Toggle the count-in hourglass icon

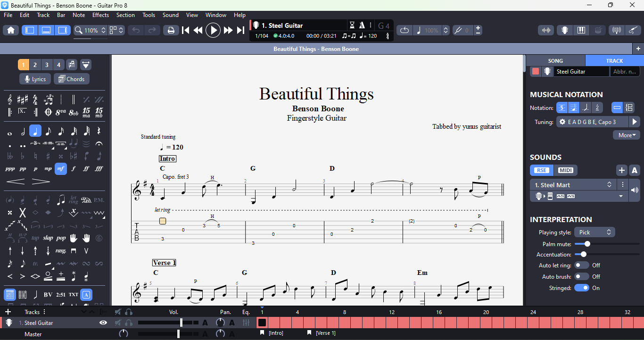tap(352, 25)
